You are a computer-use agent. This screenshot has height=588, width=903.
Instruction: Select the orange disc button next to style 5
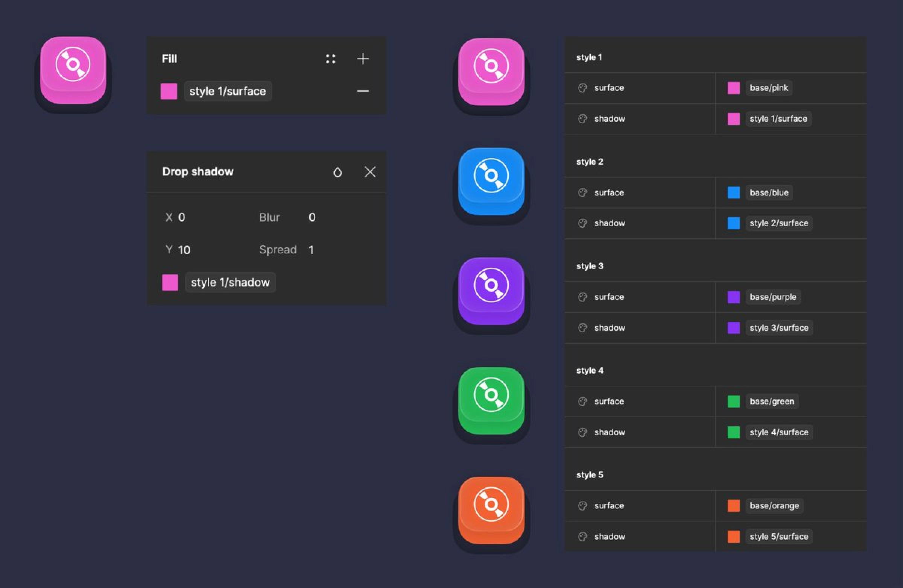[491, 510]
